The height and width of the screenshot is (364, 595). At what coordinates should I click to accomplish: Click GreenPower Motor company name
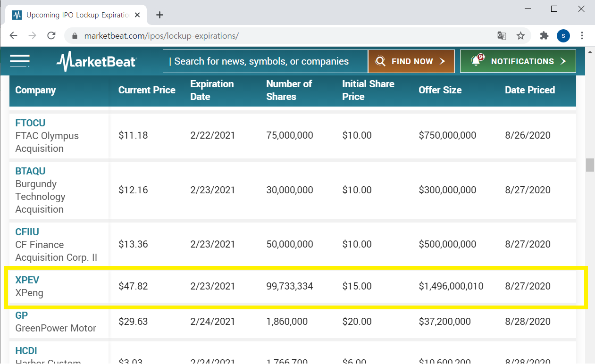click(x=56, y=328)
